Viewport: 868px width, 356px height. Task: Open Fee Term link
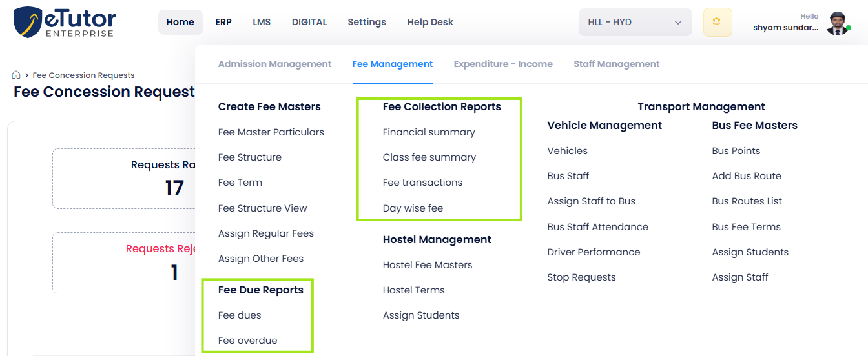coord(240,183)
